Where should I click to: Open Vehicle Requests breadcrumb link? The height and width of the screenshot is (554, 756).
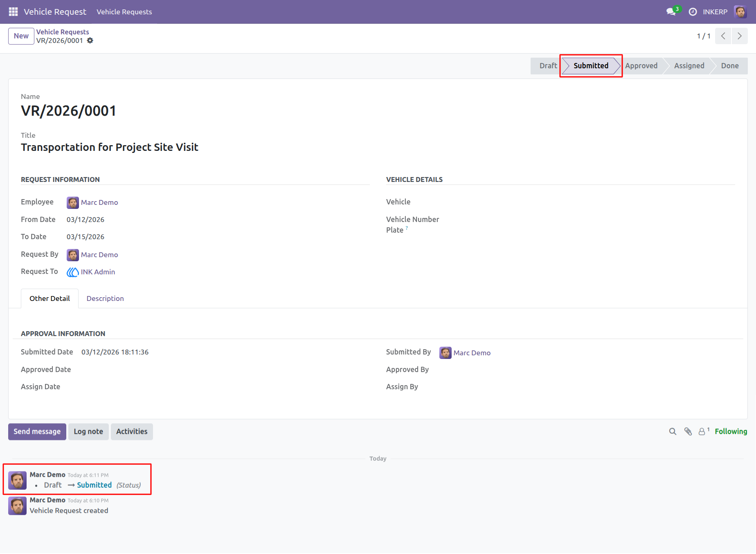point(63,32)
